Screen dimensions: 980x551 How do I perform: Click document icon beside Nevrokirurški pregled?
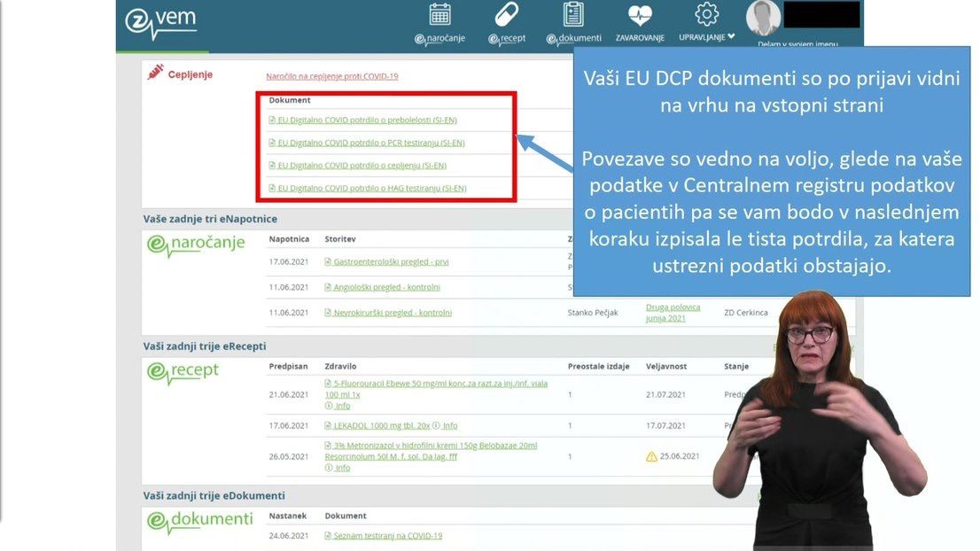click(x=328, y=313)
